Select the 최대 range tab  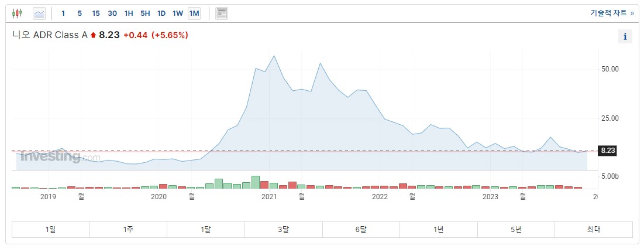coord(594,230)
